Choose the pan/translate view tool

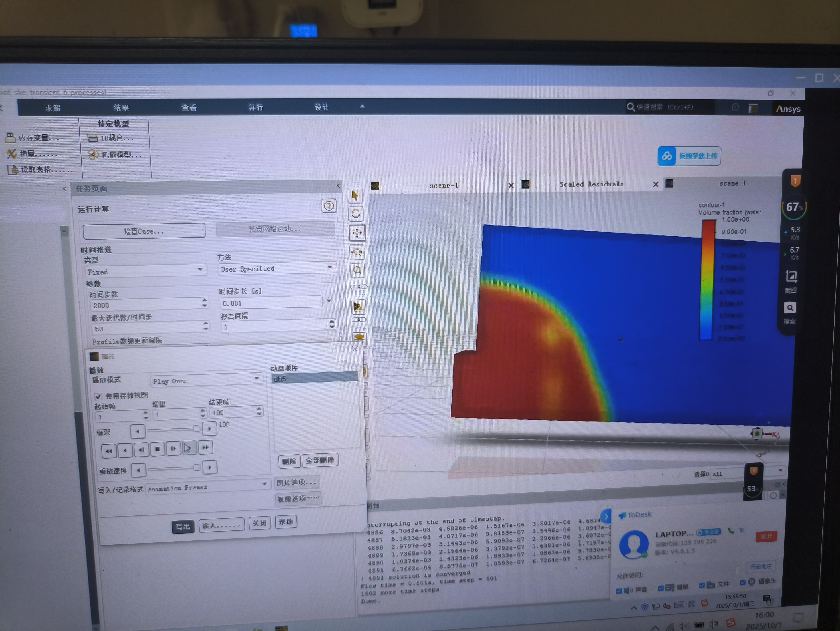pos(357,233)
